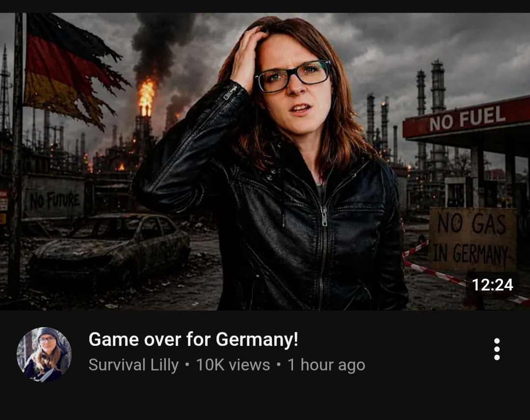Open the three-dot more options menu
The height and width of the screenshot is (420, 530).
click(x=497, y=349)
